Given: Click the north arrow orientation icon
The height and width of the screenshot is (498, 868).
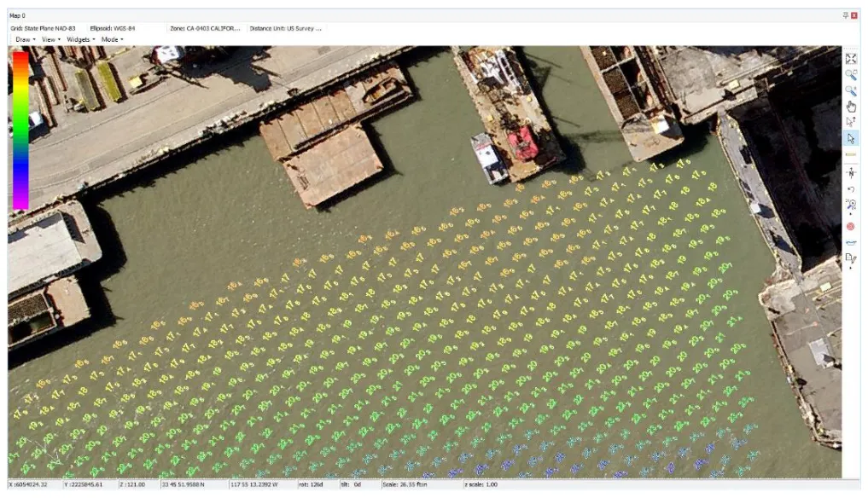Looking at the screenshot, I should click(851, 173).
